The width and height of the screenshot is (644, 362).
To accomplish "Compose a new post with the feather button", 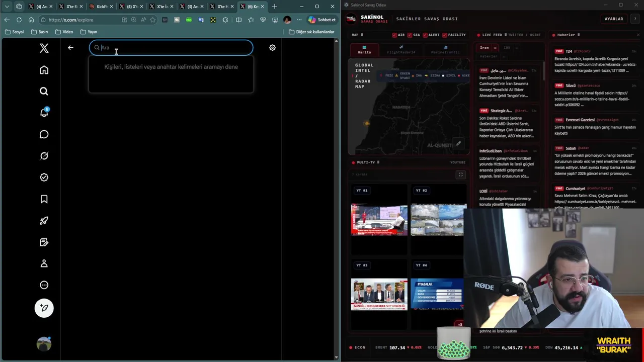I will (44, 308).
